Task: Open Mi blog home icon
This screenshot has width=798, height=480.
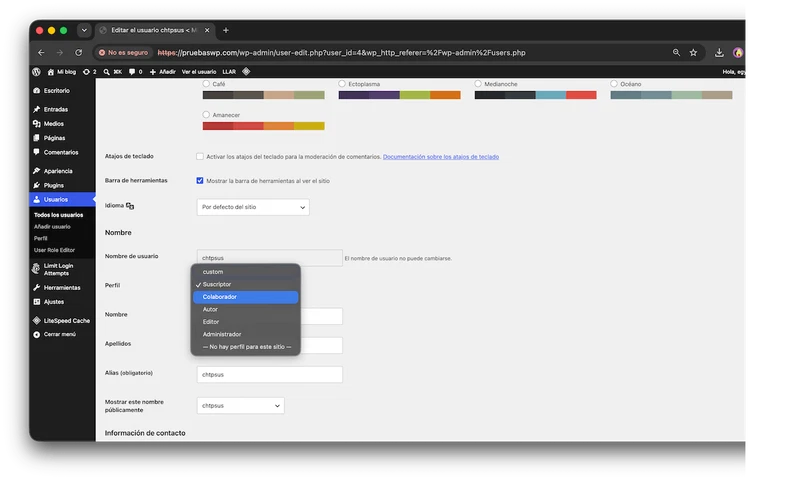Action: pyautogui.click(x=51, y=72)
